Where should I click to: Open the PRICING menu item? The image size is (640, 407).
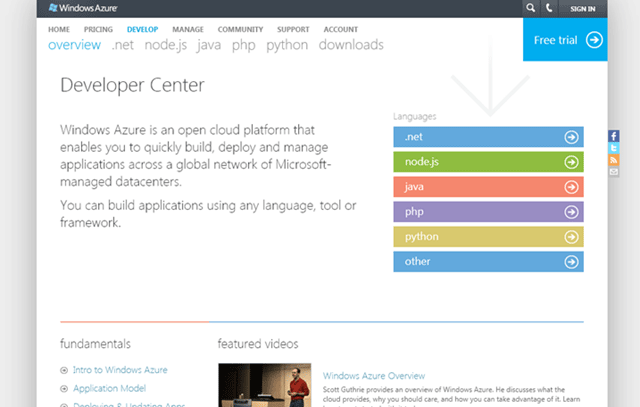pyautogui.click(x=98, y=29)
